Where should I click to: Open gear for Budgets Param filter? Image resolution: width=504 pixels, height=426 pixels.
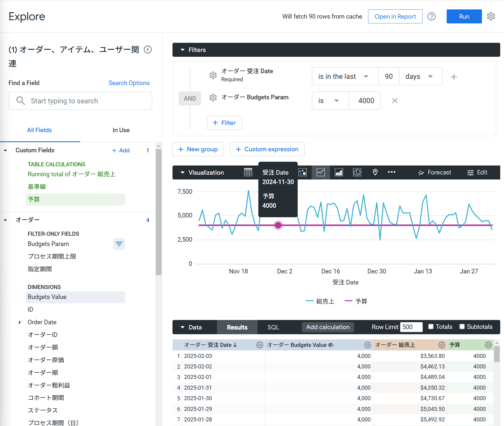pyautogui.click(x=213, y=97)
